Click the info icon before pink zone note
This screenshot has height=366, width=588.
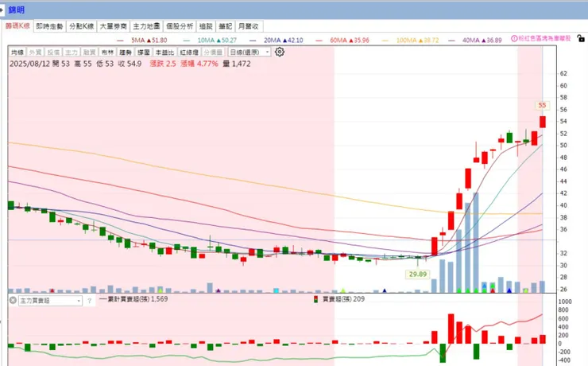(x=514, y=38)
